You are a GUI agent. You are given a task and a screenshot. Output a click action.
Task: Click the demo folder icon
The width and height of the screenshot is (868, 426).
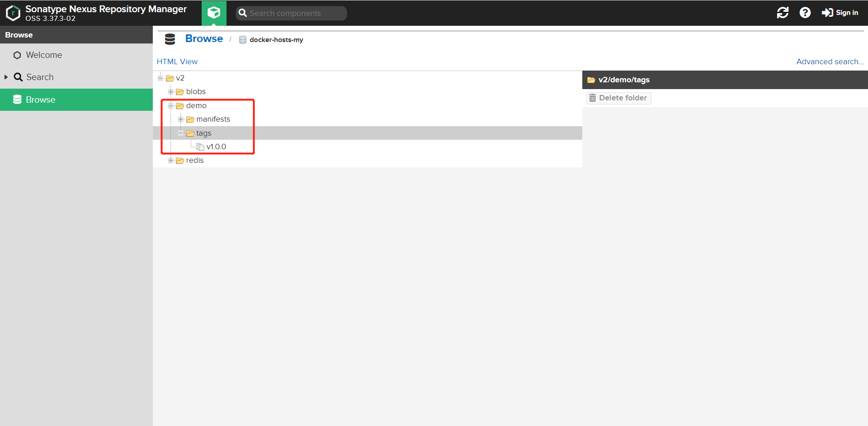(x=180, y=106)
